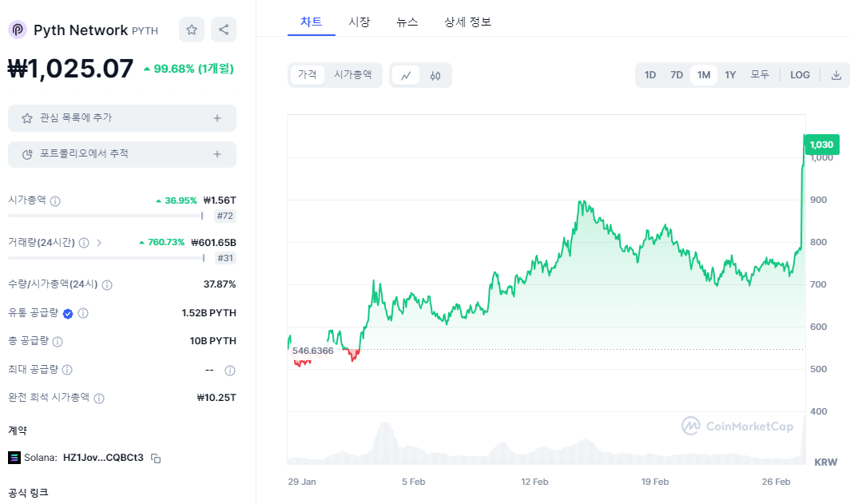This screenshot has height=504, width=850.
Task: Show info for 유통 공급량
Action: point(83,313)
